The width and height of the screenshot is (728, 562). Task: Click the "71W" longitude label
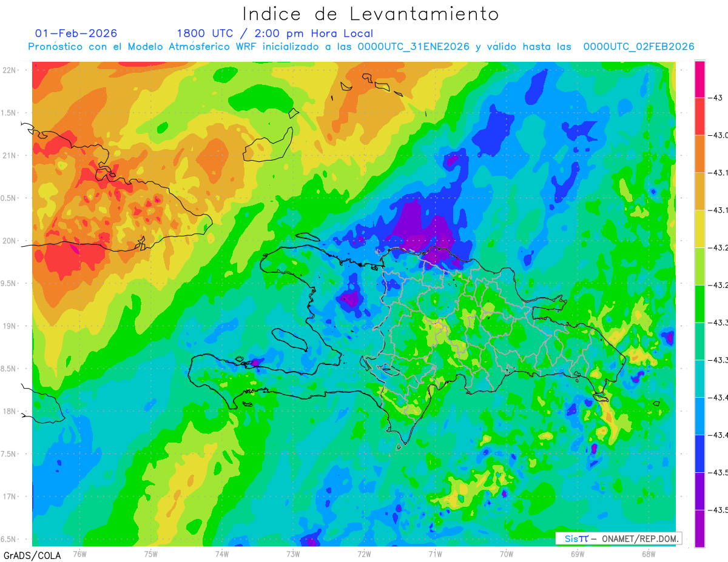435,554
